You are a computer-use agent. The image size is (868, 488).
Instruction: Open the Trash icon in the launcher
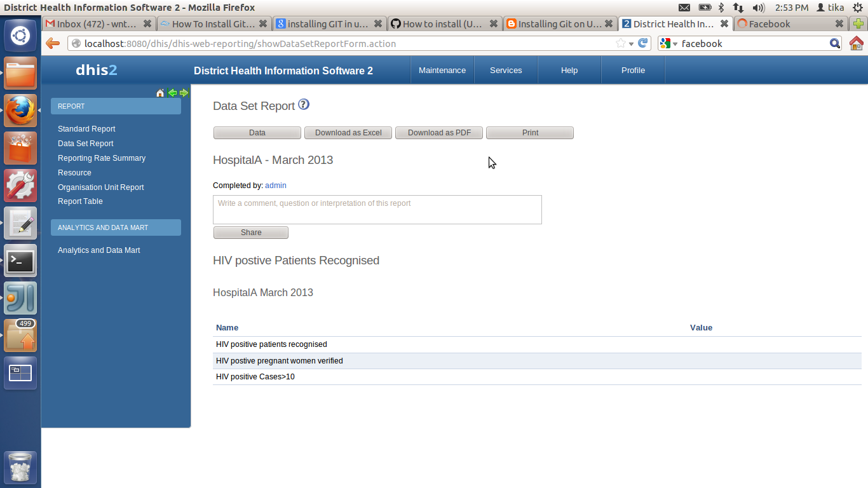pos(20,468)
